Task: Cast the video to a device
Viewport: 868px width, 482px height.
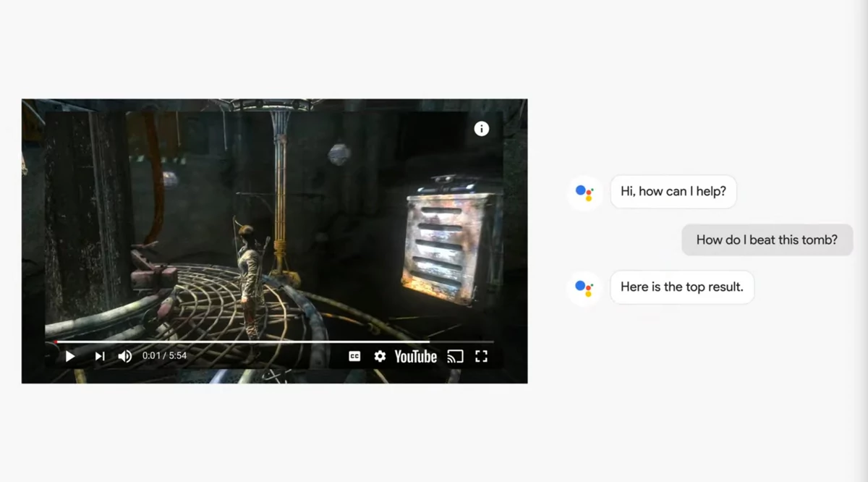Action: click(455, 356)
